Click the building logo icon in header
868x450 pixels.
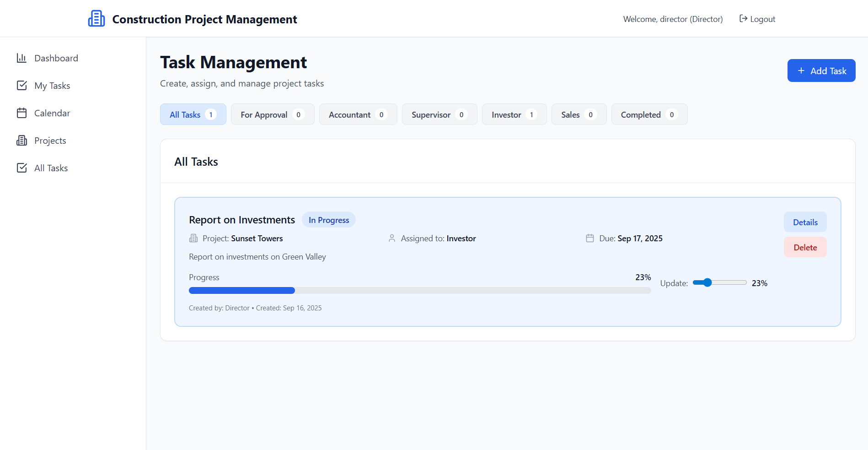[x=96, y=19]
